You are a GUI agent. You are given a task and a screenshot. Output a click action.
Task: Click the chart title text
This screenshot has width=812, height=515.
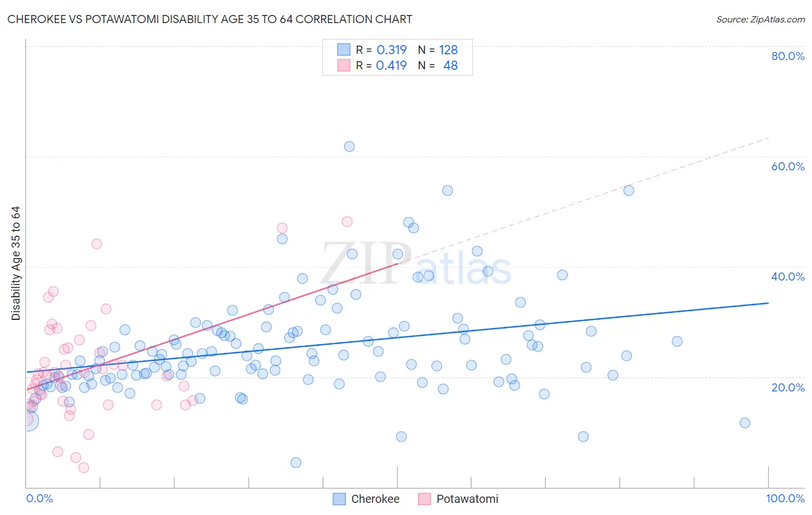(x=210, y=19)
